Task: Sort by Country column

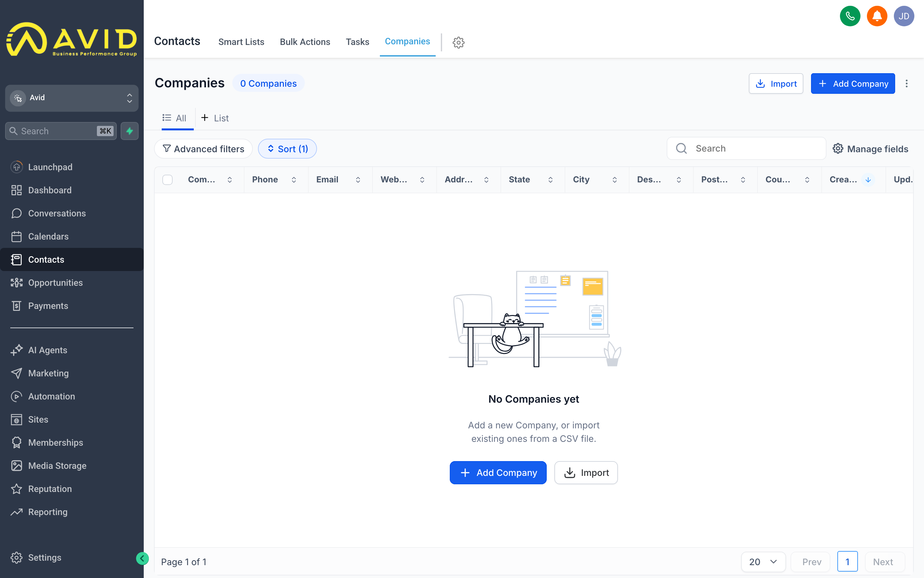Action: (x=807, y=180)
